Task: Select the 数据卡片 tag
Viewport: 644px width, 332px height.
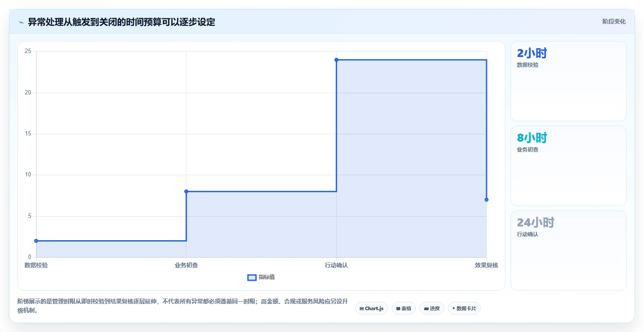Action: coord(464,308)
